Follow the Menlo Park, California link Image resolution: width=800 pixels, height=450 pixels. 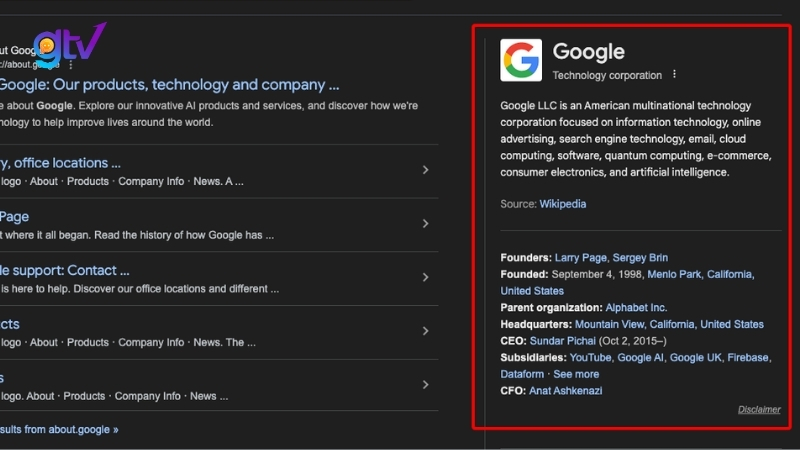pos(700,274)
